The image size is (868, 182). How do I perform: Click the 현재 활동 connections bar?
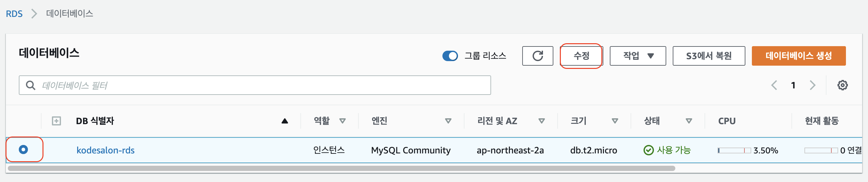821,150
